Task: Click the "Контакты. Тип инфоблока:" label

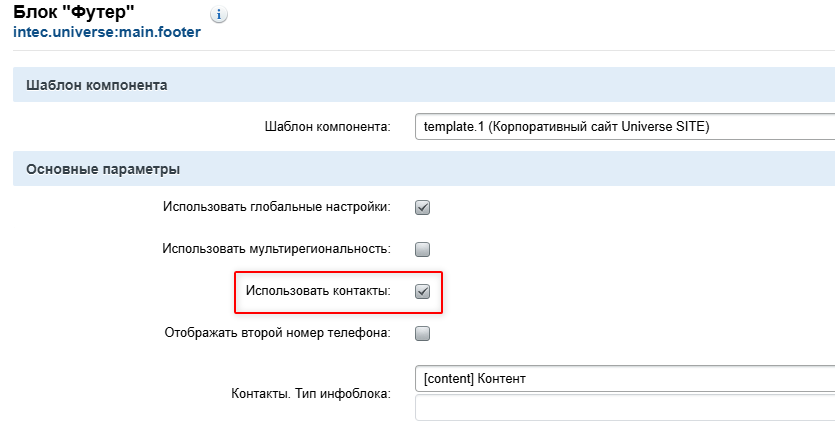Action: point(303,393)
